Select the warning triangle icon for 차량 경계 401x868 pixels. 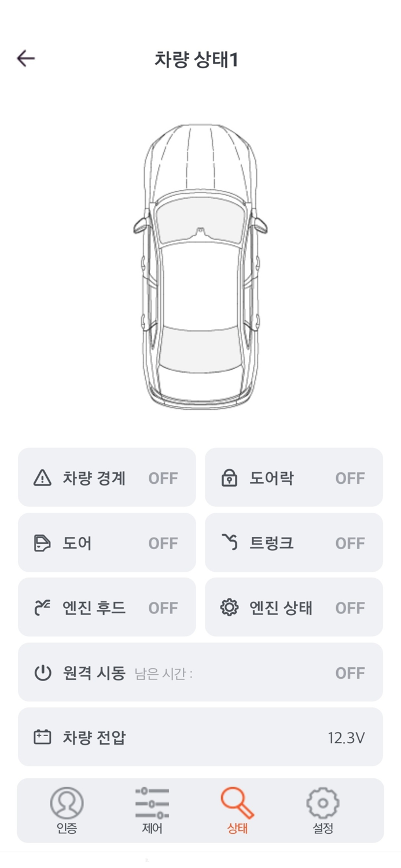click(x=43, y=477)
